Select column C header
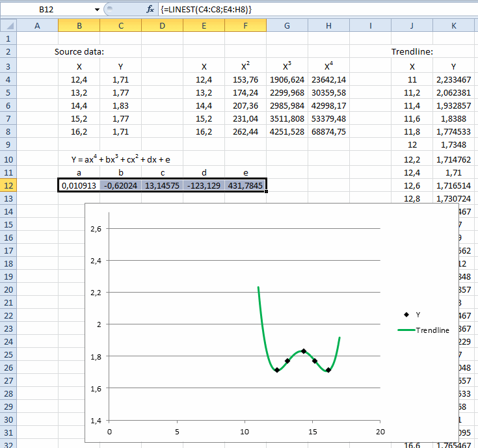 coord(121,25)
